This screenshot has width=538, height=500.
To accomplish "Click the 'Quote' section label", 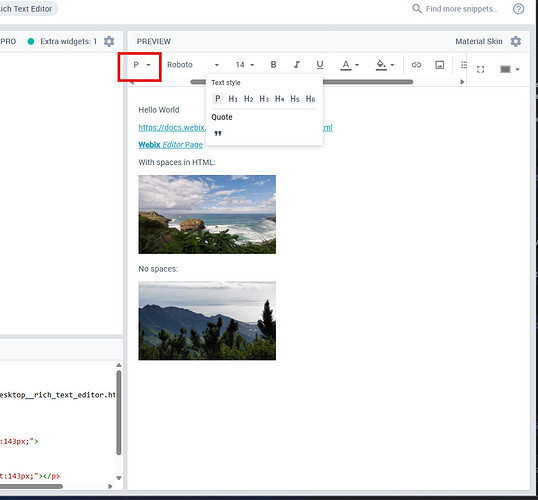I will click(222, 117).
